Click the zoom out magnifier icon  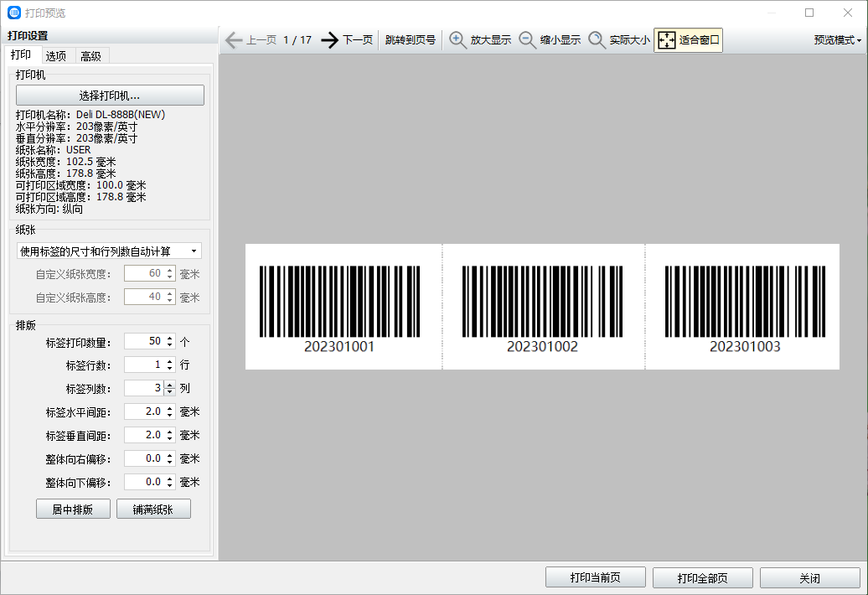(527, 40)
